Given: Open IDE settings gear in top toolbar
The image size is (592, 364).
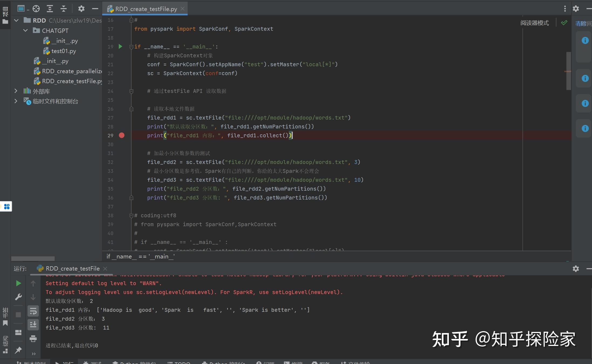Looking at the screenshot, I should click(576, 8).
